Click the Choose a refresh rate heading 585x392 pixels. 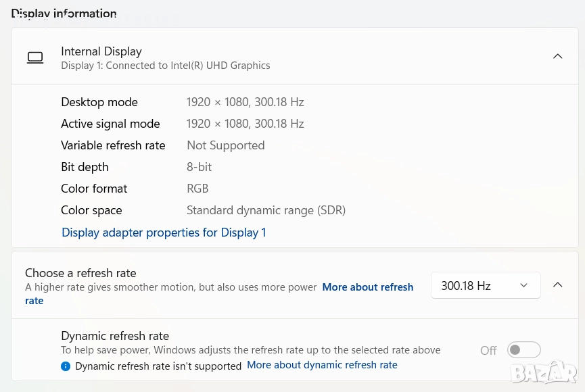click(80, 273)
